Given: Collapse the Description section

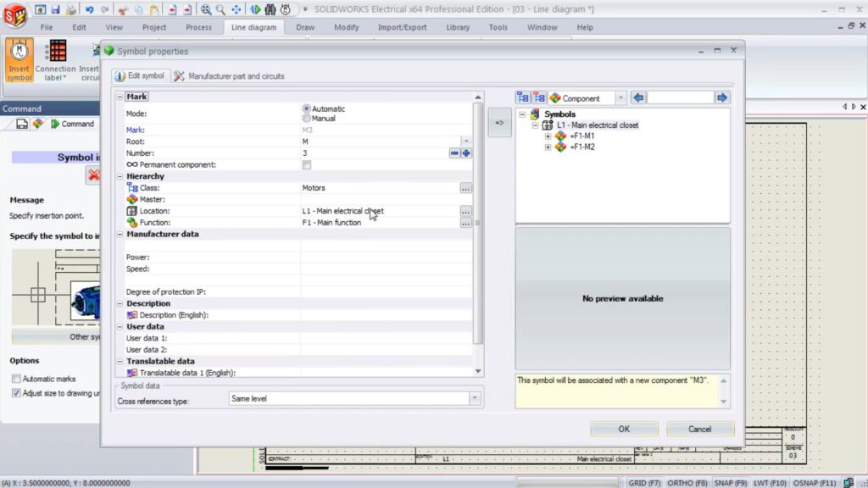Looking at the screenshot, I should 120,304.
